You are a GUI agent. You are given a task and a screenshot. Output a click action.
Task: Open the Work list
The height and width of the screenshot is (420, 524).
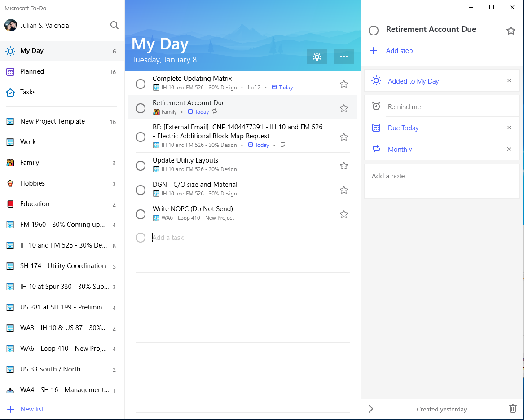[62, 142]
